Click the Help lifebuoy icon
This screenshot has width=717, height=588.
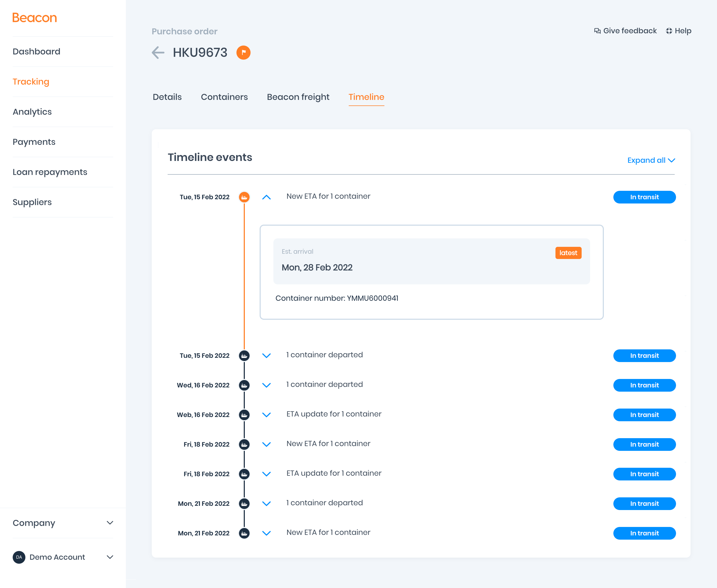point(669,31)
